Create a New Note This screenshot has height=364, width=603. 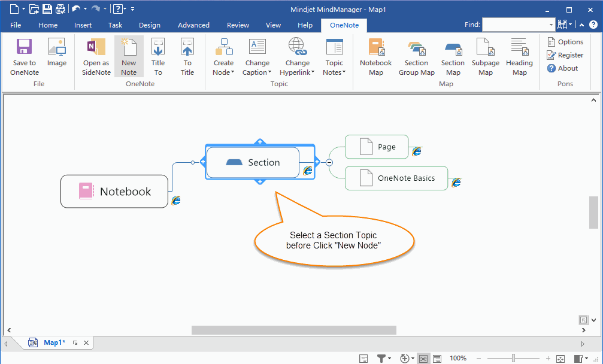(x=129, y=57)
